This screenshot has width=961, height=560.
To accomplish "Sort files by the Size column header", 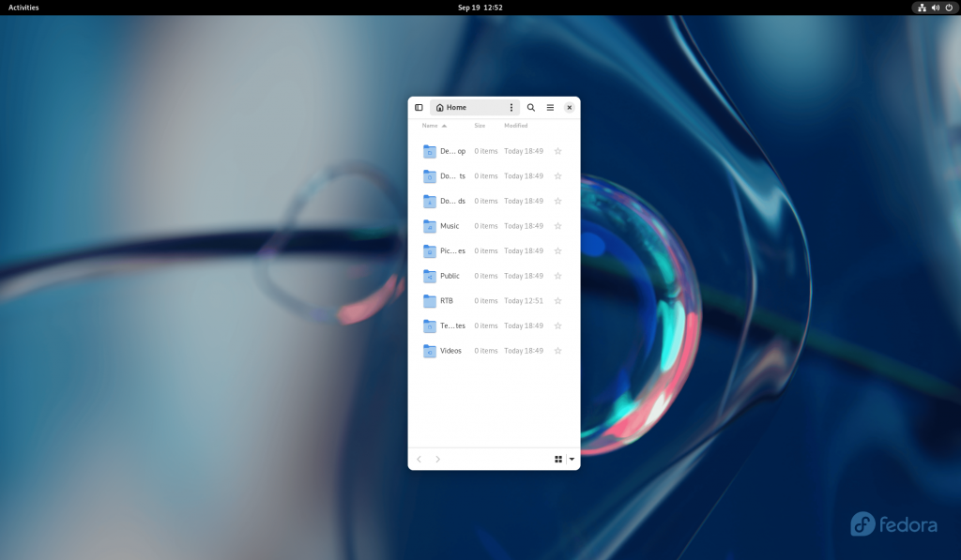I will (x=480, y=125).
